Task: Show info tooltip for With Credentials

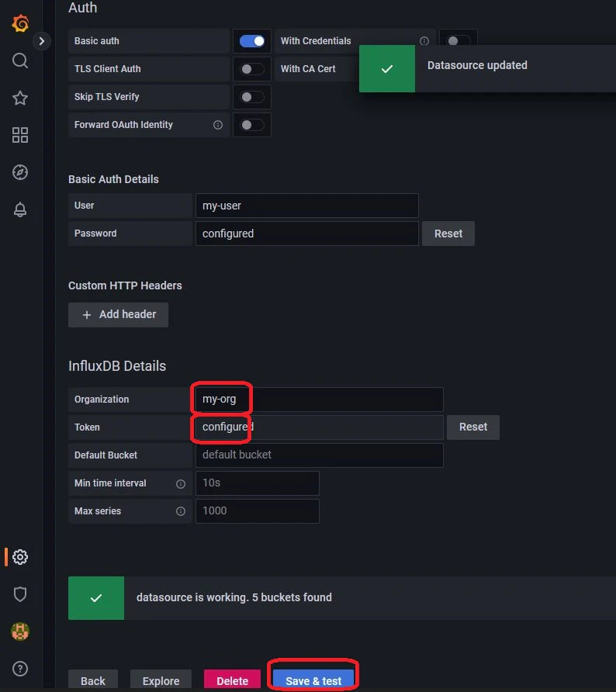Action: coord(424,41)
